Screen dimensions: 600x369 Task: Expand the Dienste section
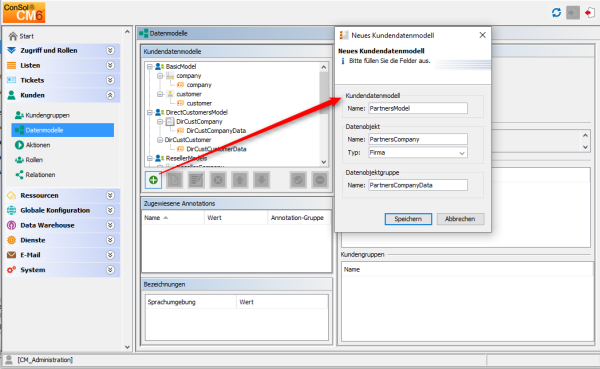point(110,240)
